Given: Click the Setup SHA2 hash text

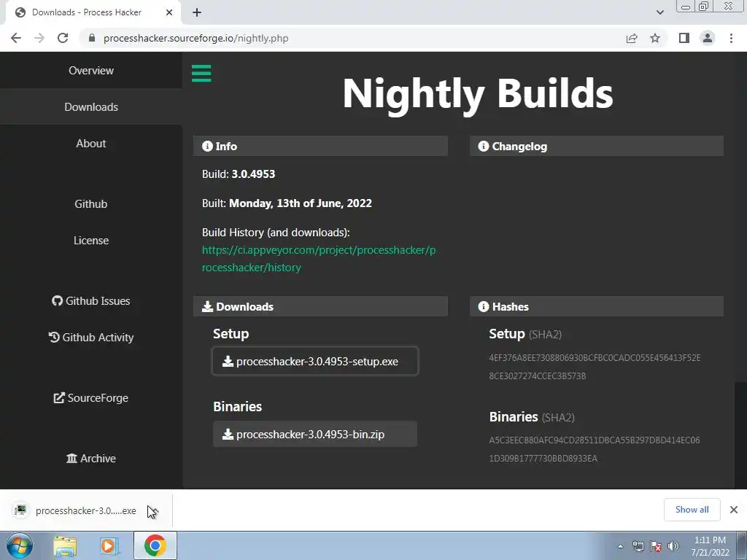Looking at the screenshot, I should pos(595,367).
